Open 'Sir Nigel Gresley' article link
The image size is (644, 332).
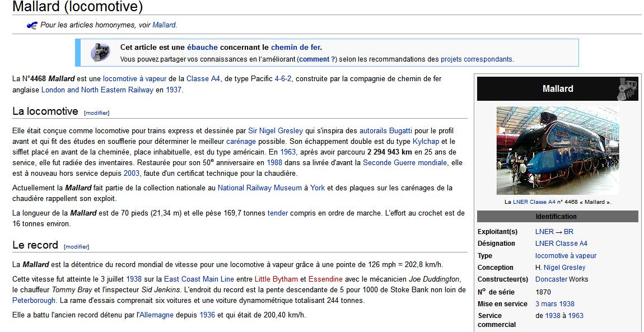pos(276,131)
